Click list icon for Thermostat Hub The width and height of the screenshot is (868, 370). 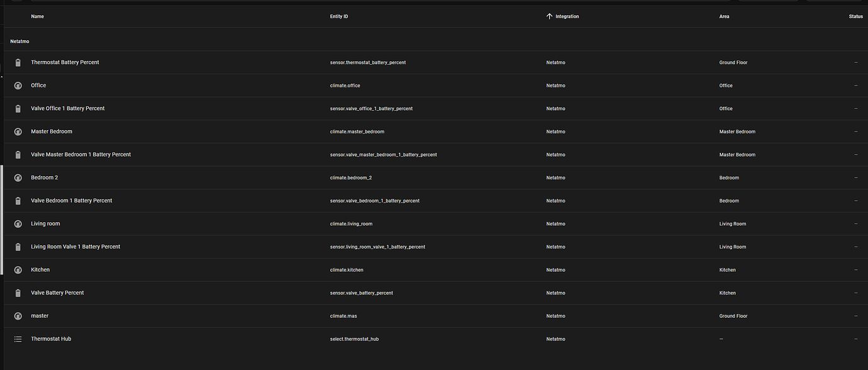tap(18, 339)
